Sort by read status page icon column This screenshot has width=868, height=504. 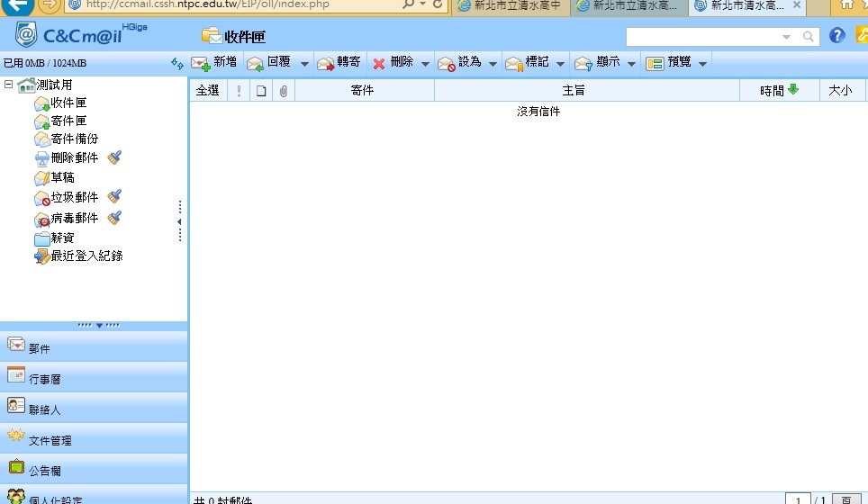point(261,90)
